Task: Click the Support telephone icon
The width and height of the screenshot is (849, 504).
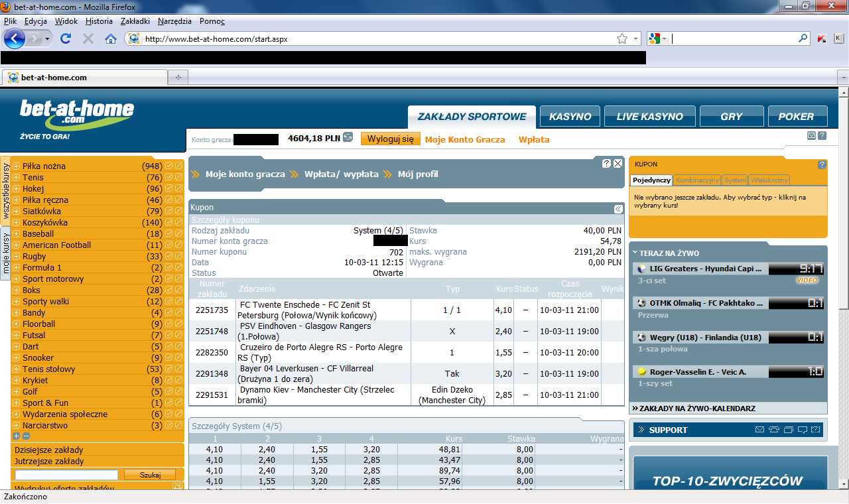Action: pos(774,430)
